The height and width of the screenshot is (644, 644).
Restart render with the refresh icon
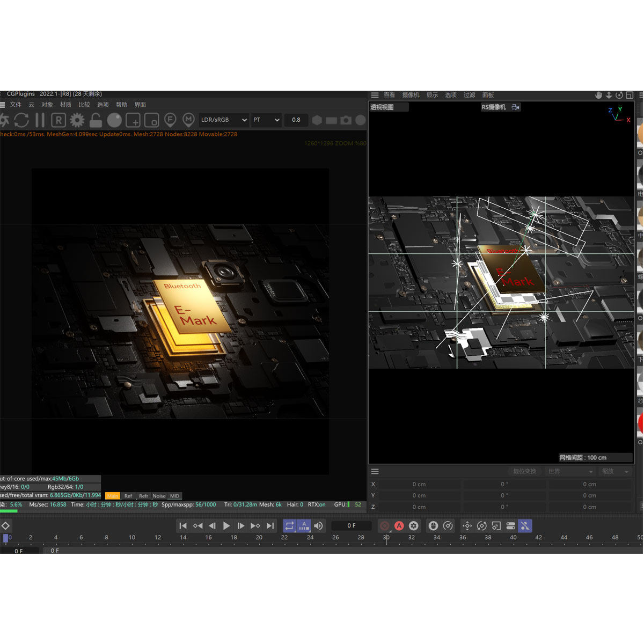point(21,120)
